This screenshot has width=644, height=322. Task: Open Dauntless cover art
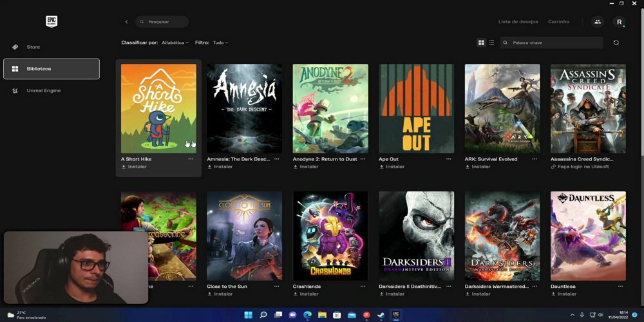[x=588, y=236]
